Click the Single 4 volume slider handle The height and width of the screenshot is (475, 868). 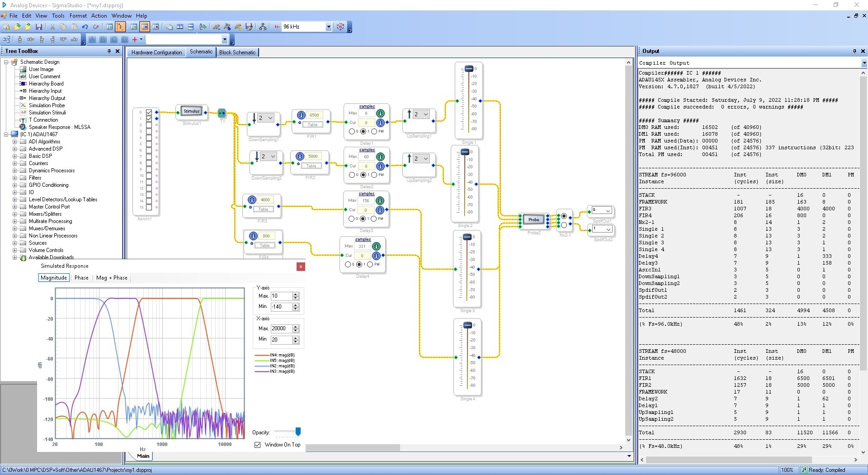tap(467, 325)
